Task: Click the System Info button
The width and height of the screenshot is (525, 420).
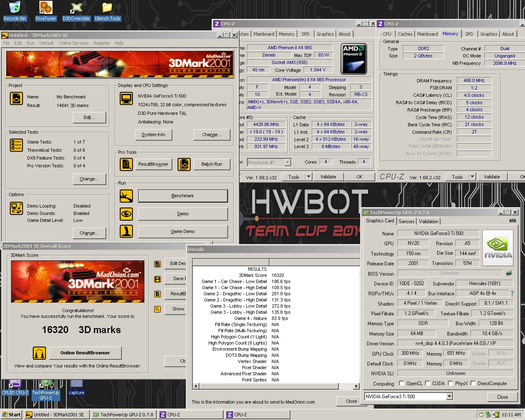Action: point(153,135)
